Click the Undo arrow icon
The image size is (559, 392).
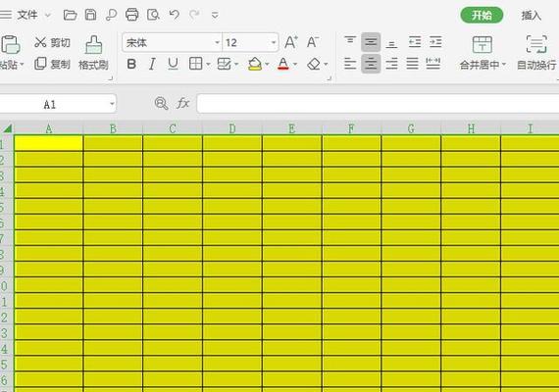tap(174, 15)
